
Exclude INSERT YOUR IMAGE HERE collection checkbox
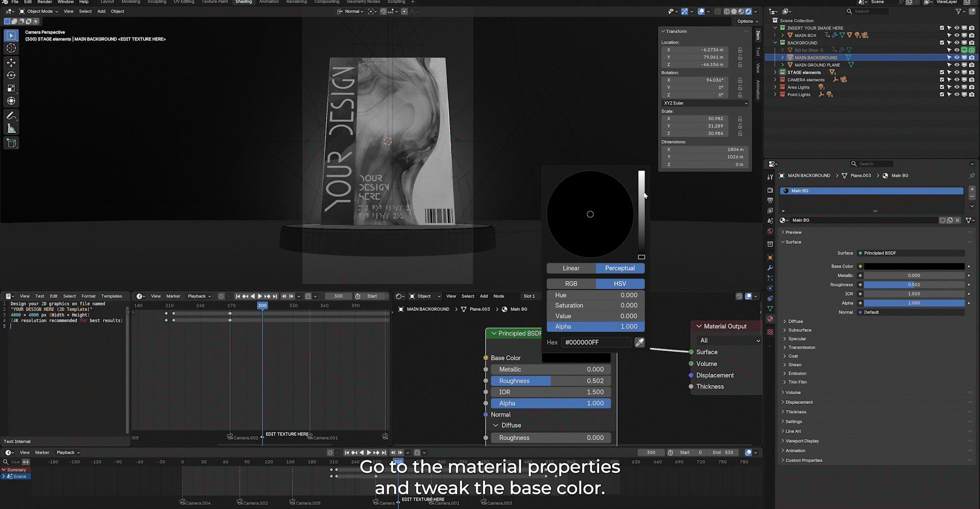click(x=942, y=28)
